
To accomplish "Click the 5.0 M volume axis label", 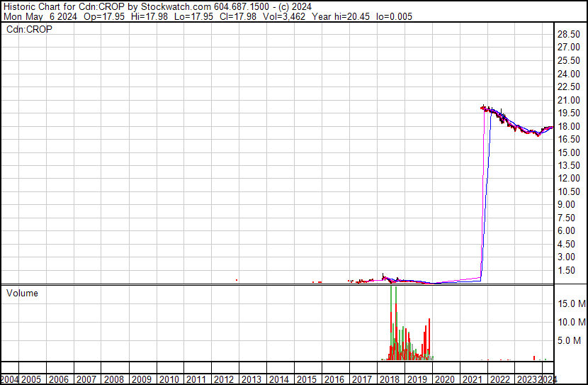I will (569, 340).
